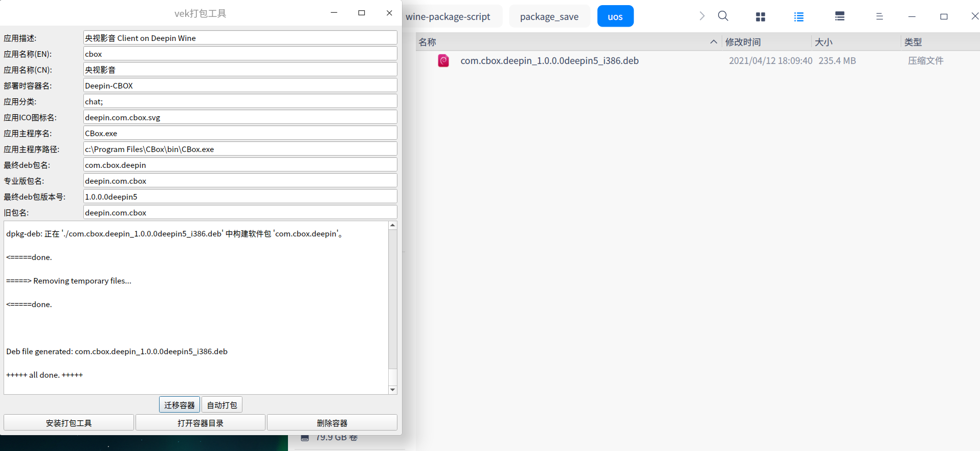
Task: Edit the 应用主程序名 field with CBox.exe
Action: click(x=240, y=133)
